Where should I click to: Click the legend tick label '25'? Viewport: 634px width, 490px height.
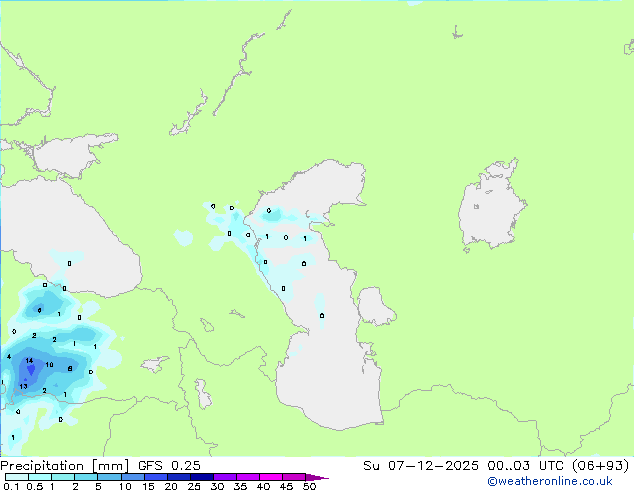tap(194, 486)
